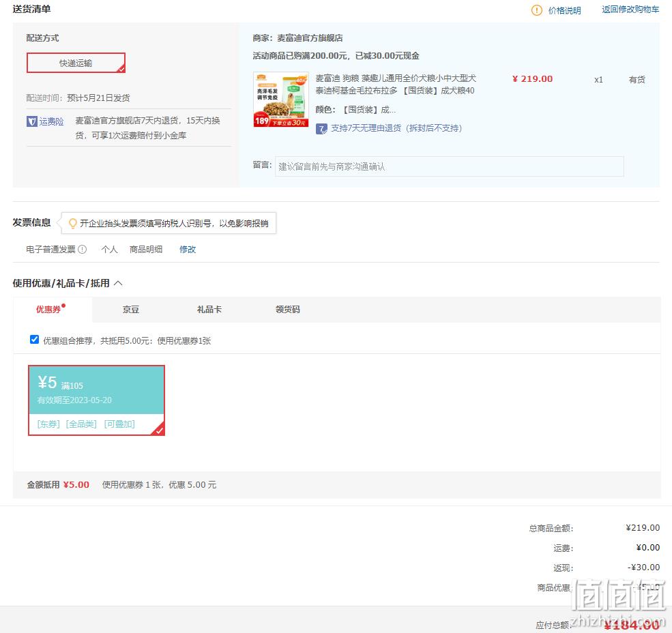Click the lightbulb tip icon in invoice notice
Viewport: 672px width, 633px height.
[x=73, y=223]
